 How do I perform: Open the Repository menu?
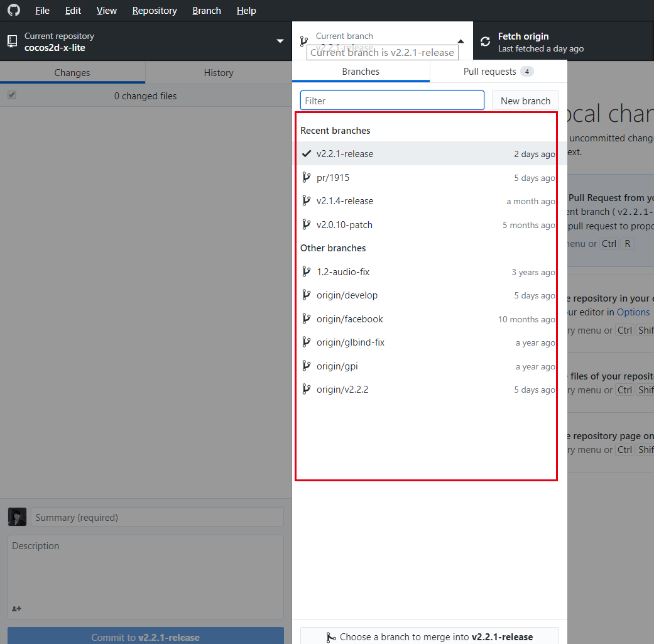tap(155, 11)
